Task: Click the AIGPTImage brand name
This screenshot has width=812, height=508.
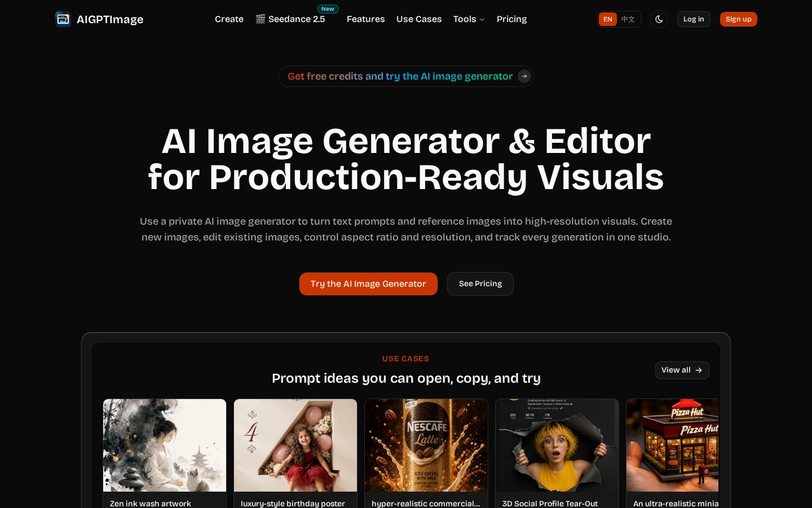Action: pyautogui.click(x=110, y=19)
